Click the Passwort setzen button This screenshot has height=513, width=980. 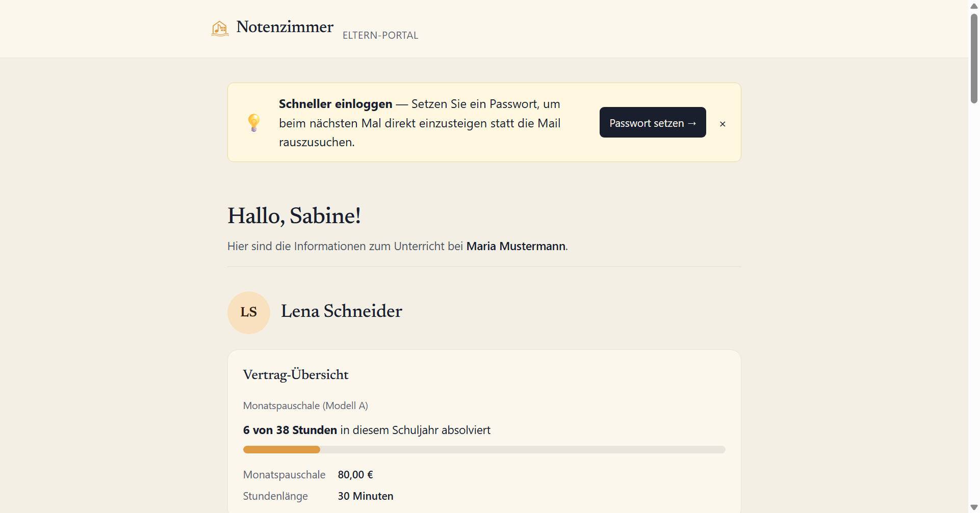pyautogui.click(x=653, y=122)
